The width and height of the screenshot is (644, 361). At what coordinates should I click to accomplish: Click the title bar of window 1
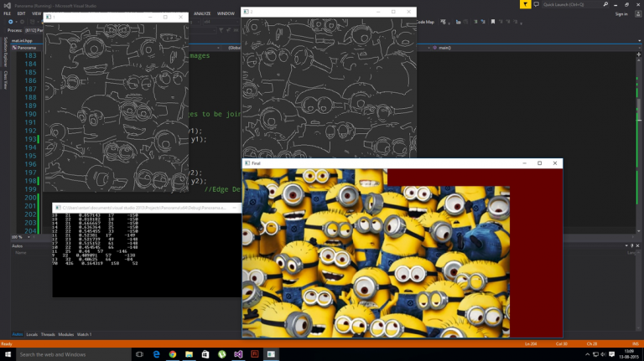pos(116,18)
